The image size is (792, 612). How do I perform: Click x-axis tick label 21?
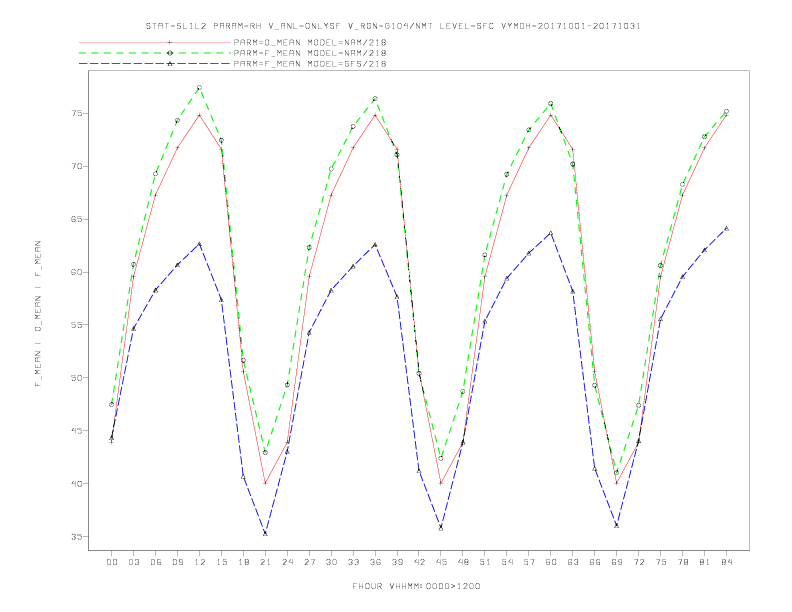(x=265, y=562)
